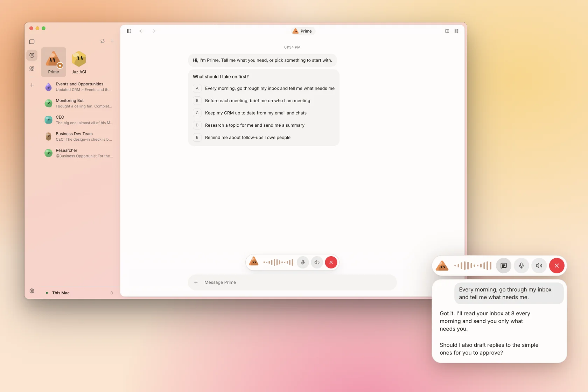
Task: Click the plus icon below the grid icon
Action: 32,85
